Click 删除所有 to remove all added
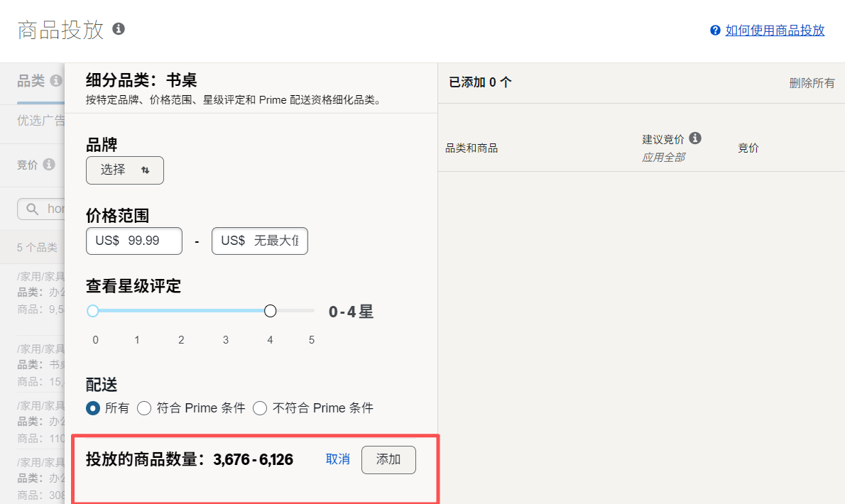The width and height of the screenshot is (845, 504). coord(812,83)
